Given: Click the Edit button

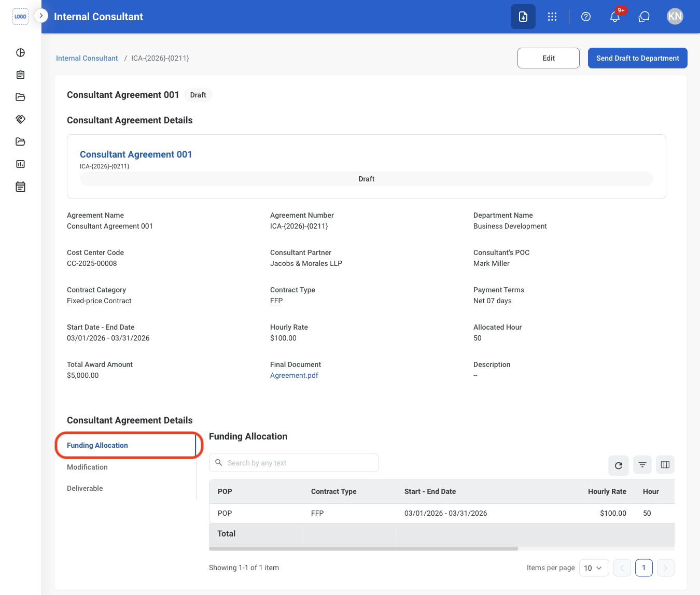Looking at the screenshot, I should [549, 58].
